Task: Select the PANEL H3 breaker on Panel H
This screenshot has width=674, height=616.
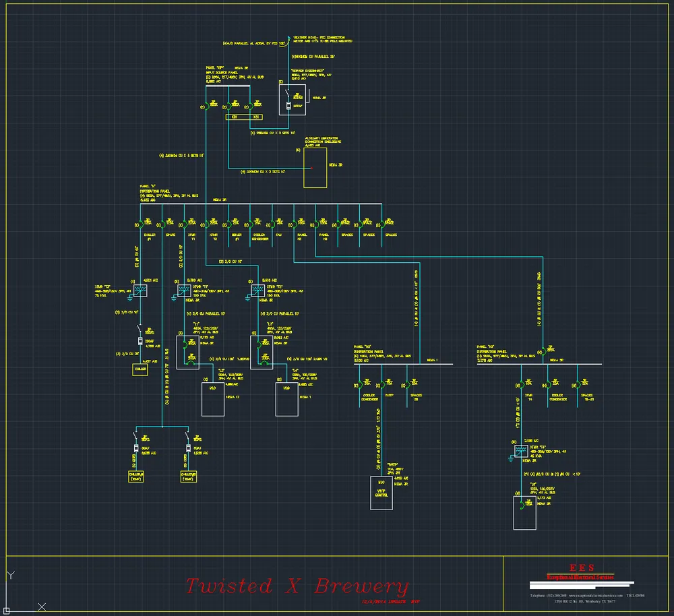Action: (316, 224)
